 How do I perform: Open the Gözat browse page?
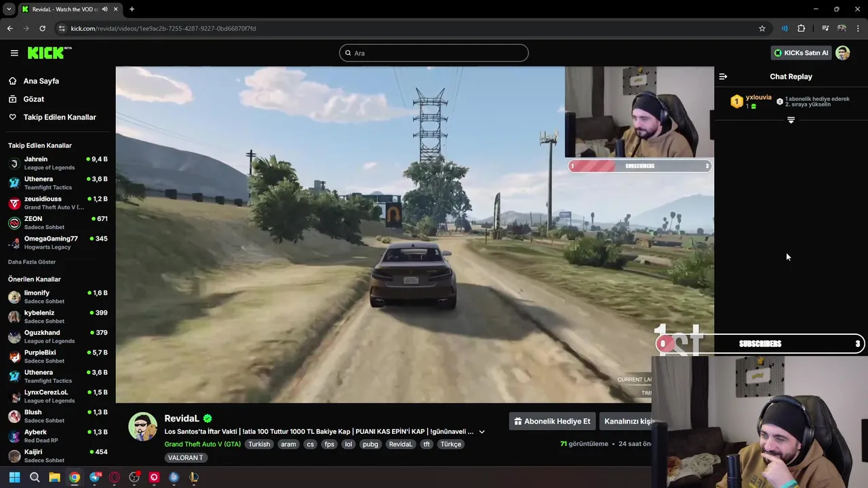coord(33,99)
